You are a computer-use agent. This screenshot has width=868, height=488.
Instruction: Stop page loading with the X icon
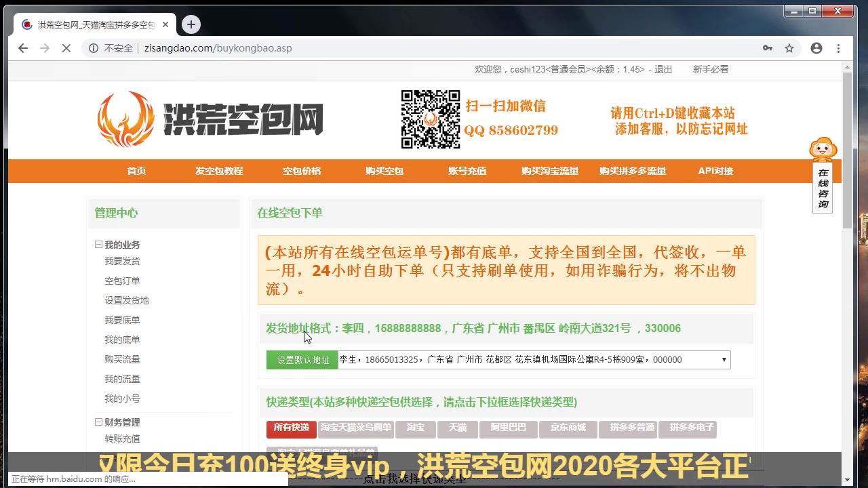tap(66, 48)
